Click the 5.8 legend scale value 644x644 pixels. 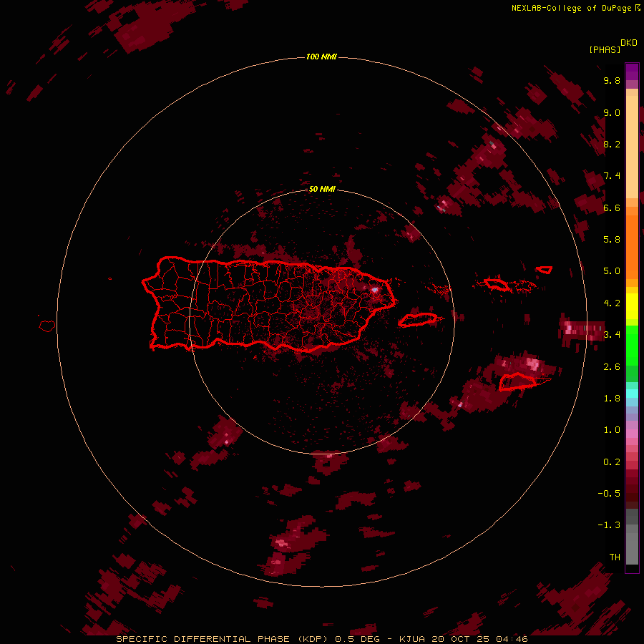(x=612, y=240)
